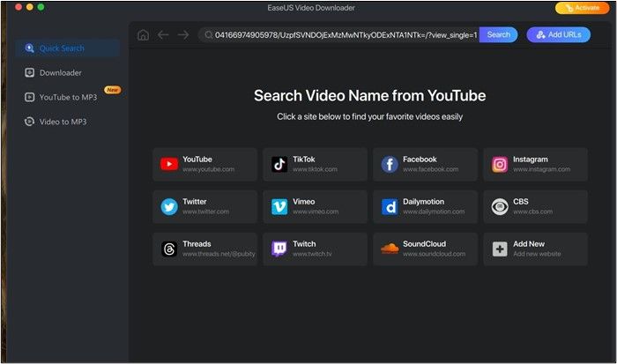The height and width of the screenshot is (364, 617).
Task: Go back with the left arrow
Action: [163, 35]
